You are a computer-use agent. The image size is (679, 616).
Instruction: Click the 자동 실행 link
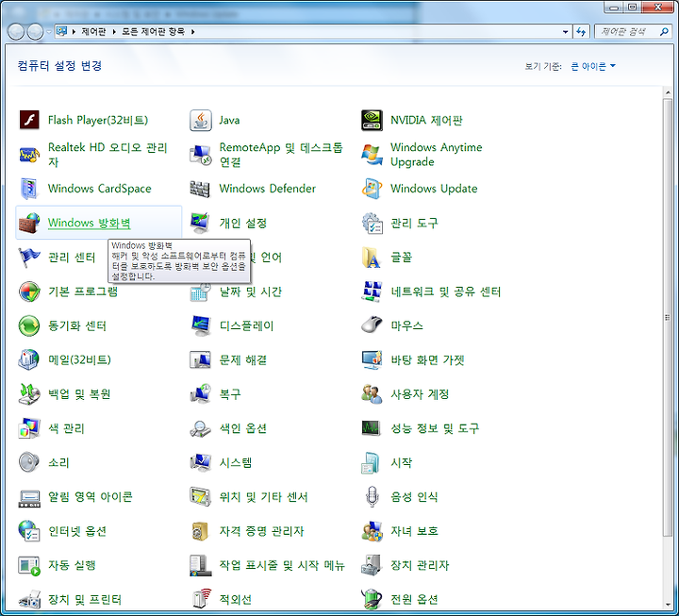point(72,565)
